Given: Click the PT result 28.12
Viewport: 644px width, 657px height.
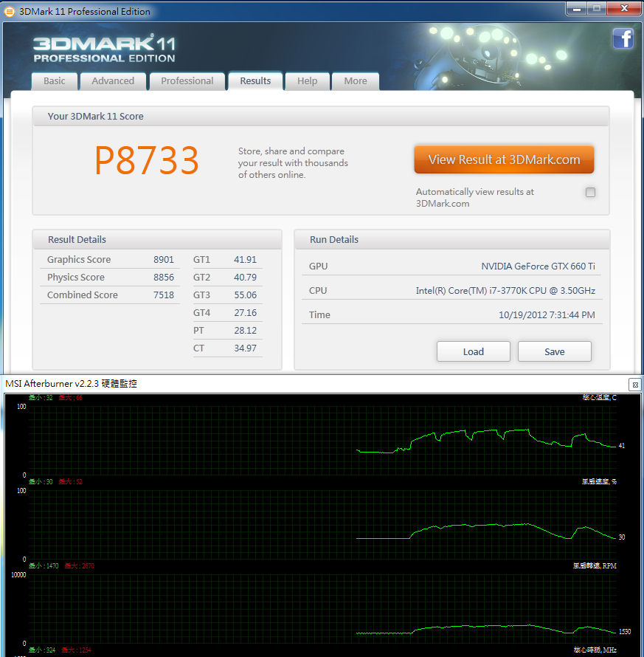Looking at the screenshot, I should [x=245, y=331].
